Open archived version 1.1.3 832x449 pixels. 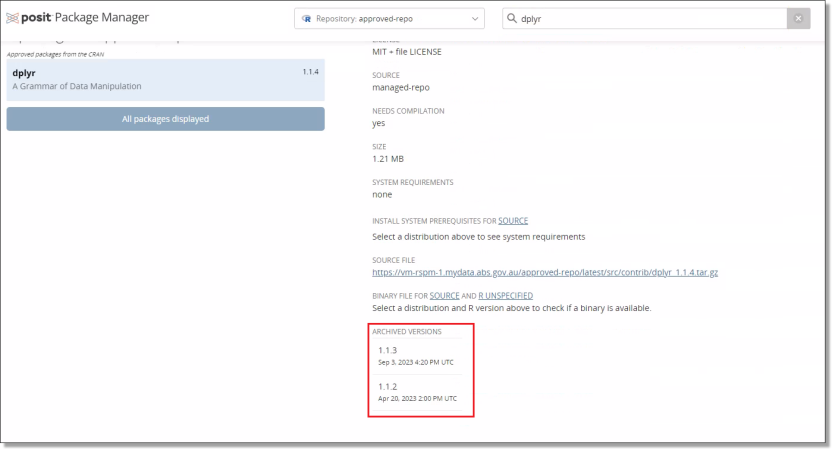pyautogui.click(x=388, y=350)
